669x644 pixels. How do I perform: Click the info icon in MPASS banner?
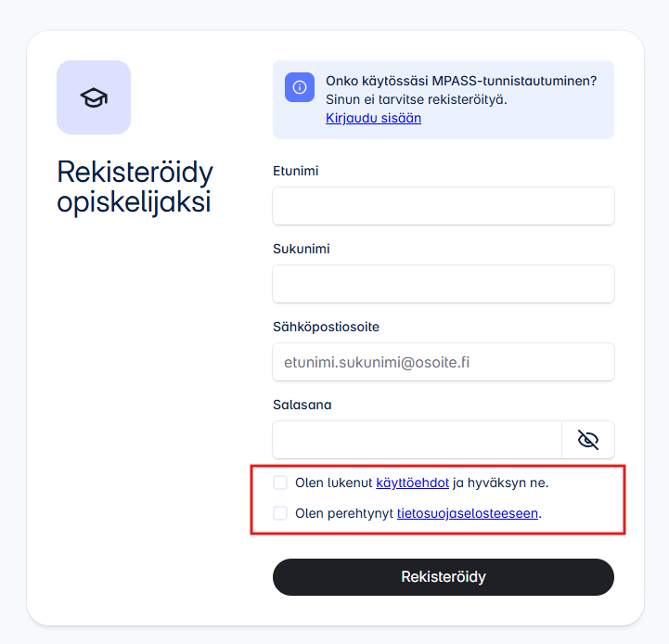(x=300, y=87)
